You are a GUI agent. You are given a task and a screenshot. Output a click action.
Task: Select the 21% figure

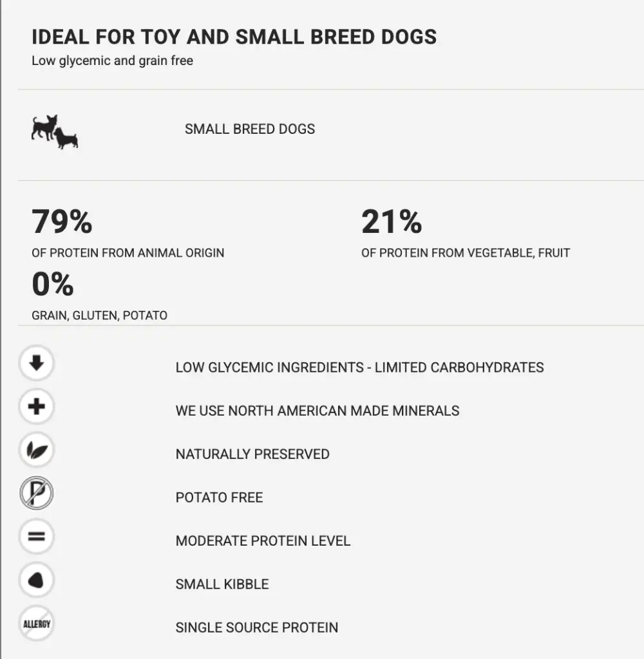[x=392, y=221]
